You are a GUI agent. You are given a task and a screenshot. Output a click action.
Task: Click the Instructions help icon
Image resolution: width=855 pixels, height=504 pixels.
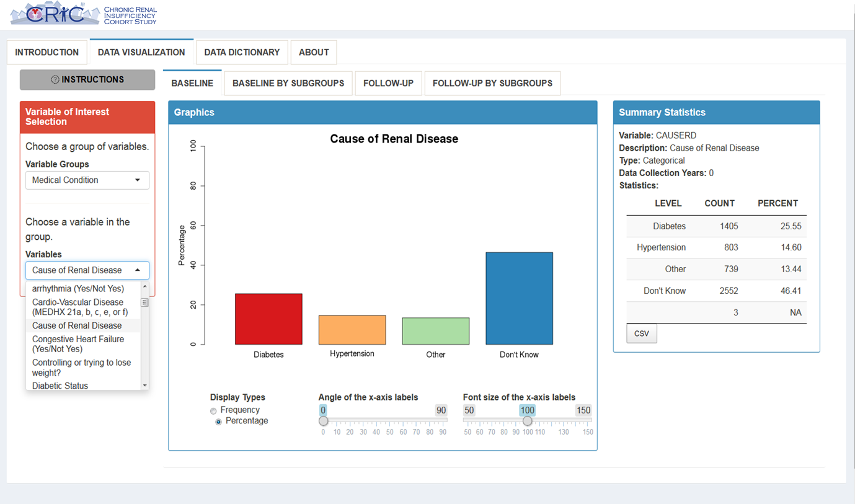point(55,79)
